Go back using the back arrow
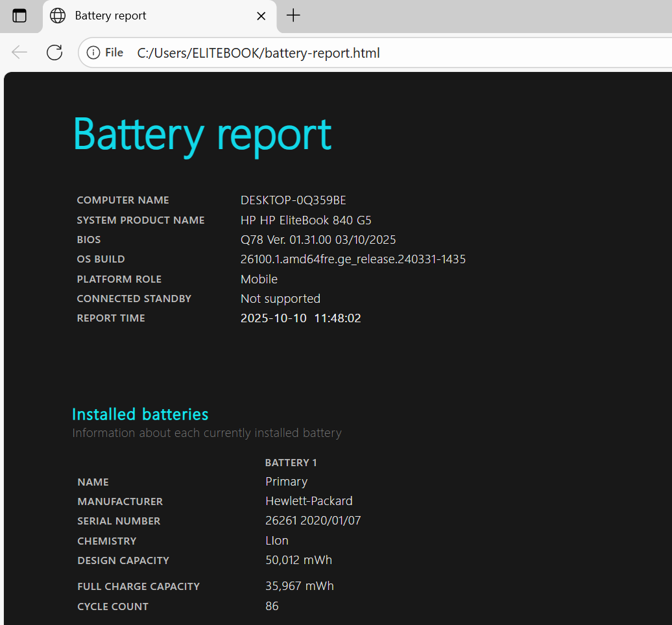 coord(19,53)
